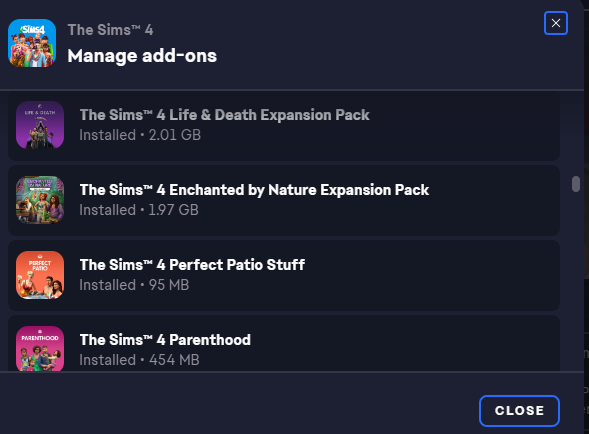Click the 'Installed • 1.97 GB' status text
The image size is (589, 434).
(139, 210)
